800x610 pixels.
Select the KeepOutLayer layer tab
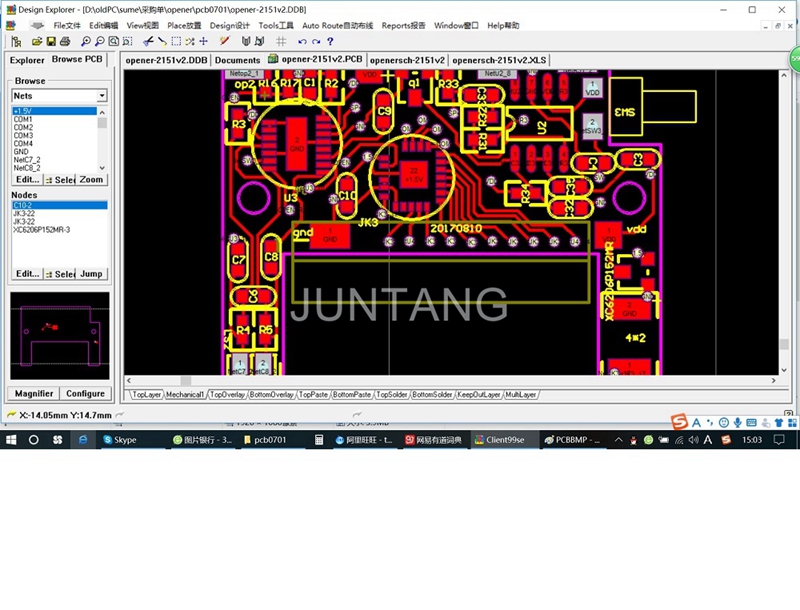pyautogui.click(x=479, y=395)
